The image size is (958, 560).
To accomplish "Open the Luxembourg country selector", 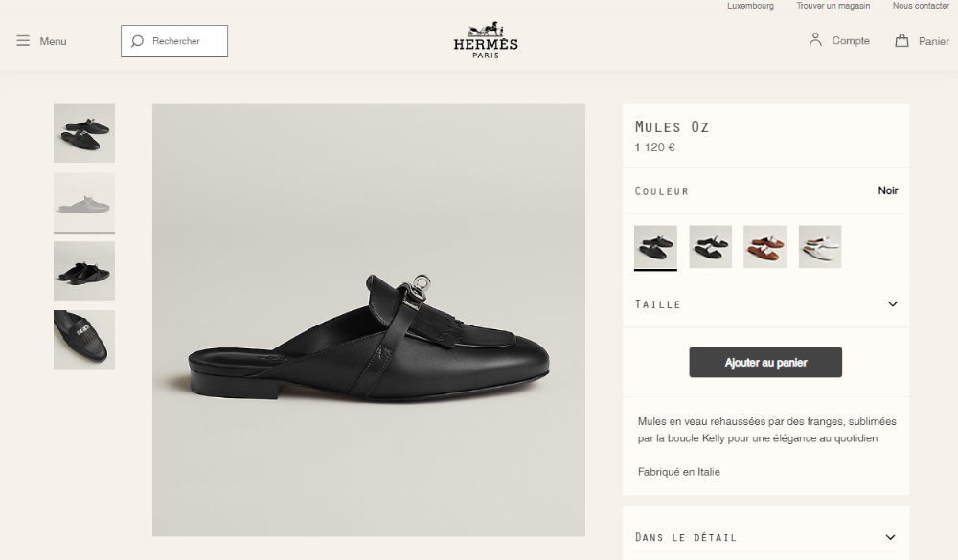I will click(750, 6).
